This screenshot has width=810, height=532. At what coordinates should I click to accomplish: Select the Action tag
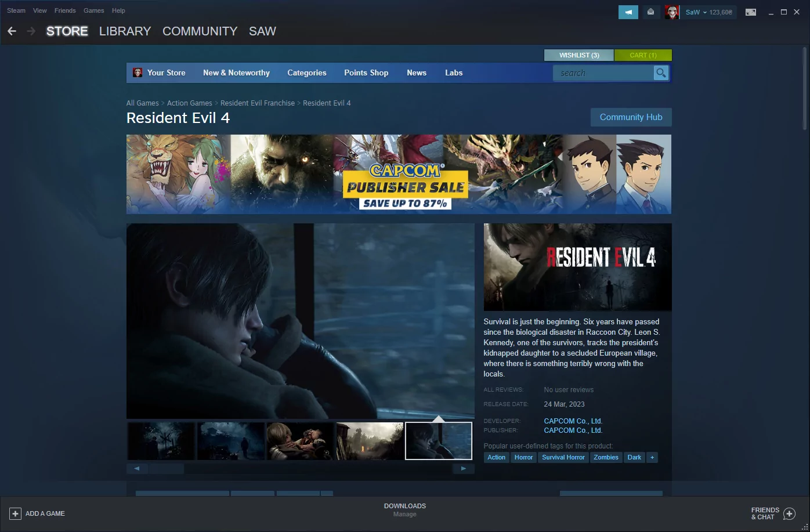[x=497, y=457]
